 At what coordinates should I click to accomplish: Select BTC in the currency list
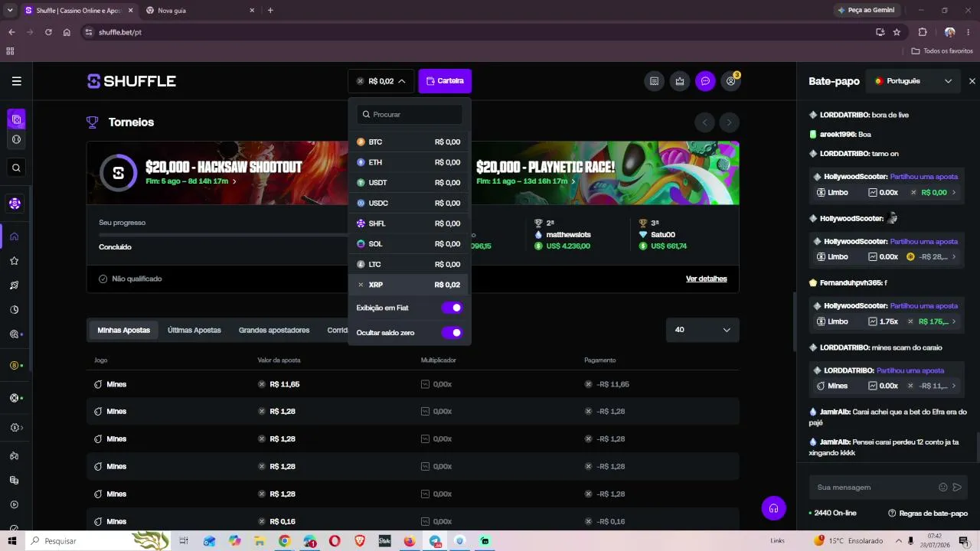(409, 142)
